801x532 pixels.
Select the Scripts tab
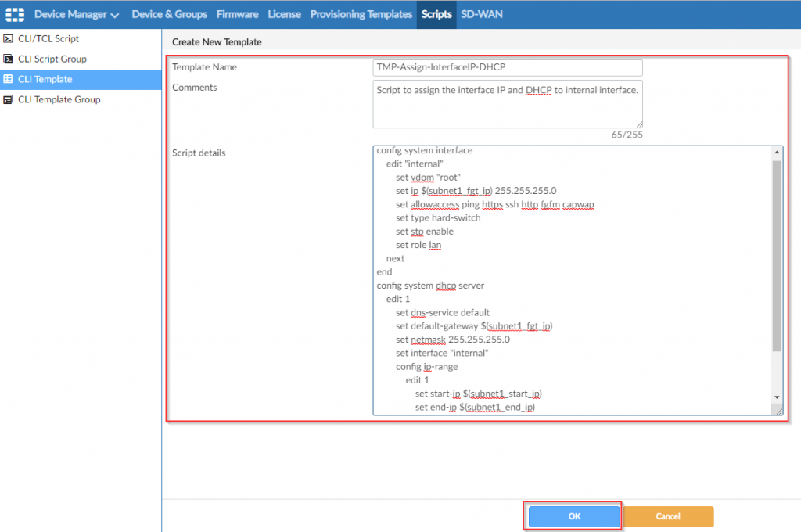pyautogui.click(x=436, y=14)
